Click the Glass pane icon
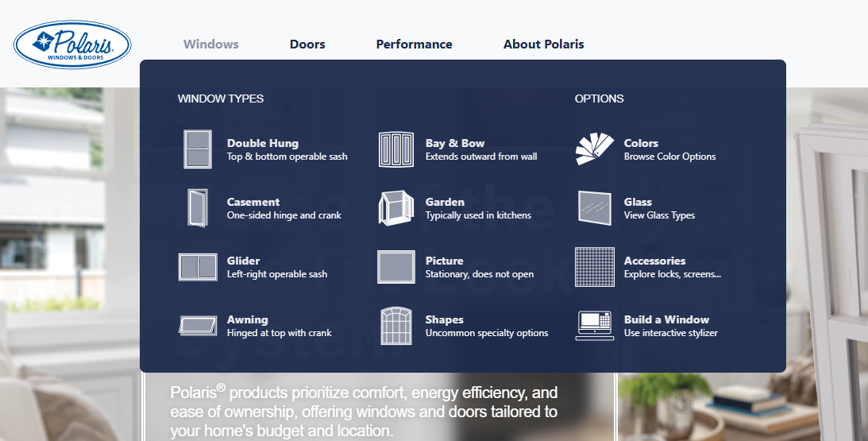 tap(595, 208)
